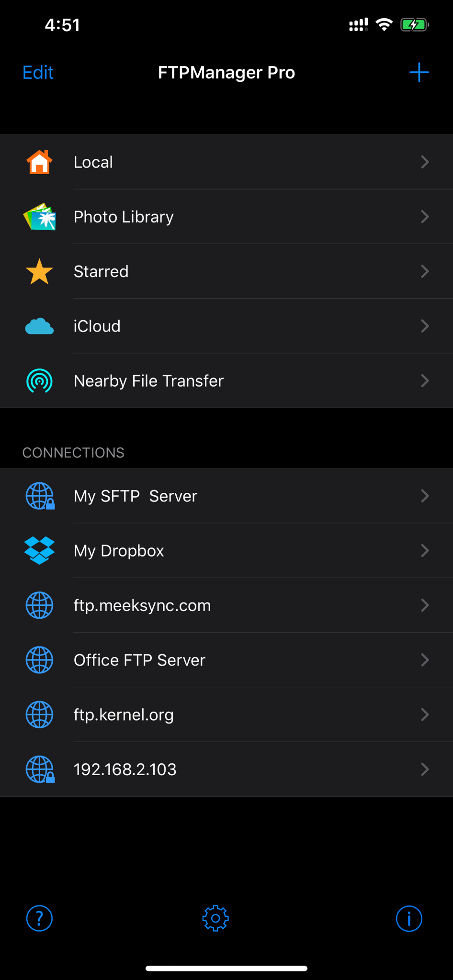This screenshot has height=980, width=453.
Task: Expand the Local row chevron
Action: (x=425, y=162)
